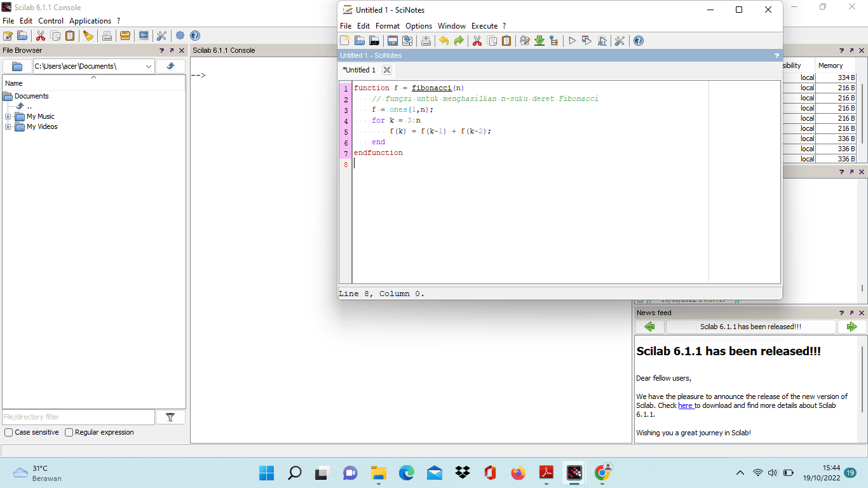Open the console's Applications menu
Screen dimensions: 868x488
(x=90, y=21)
